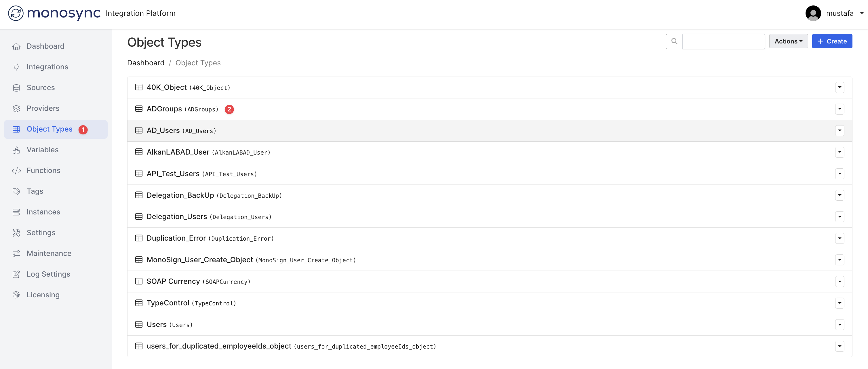
Task: Open the Dashboard breadcrumb link
Action: tap(146, 63)
